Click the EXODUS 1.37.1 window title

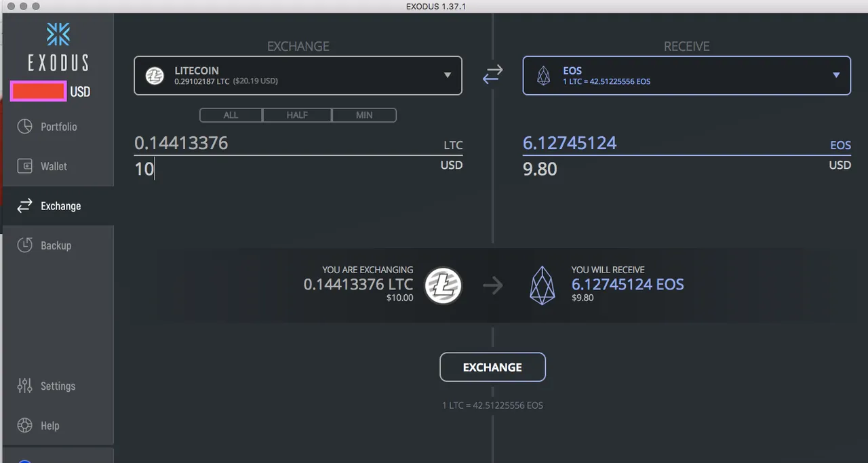point(436,6)
